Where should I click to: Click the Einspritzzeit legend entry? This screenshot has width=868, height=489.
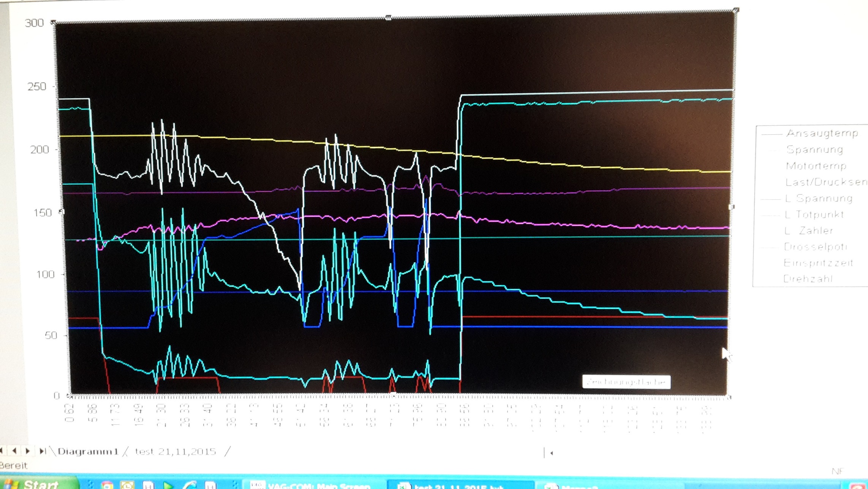[818, 263]
